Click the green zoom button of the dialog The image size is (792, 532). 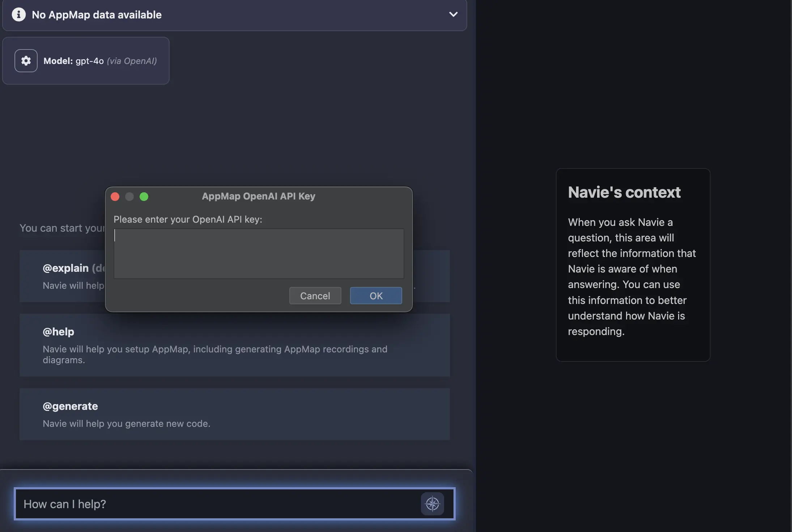144,197
